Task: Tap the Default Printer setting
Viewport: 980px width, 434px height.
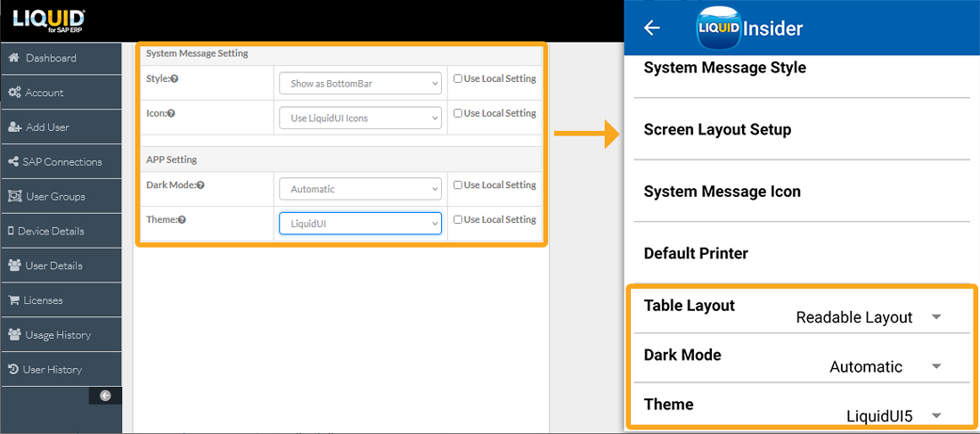Action: (696, 254)
